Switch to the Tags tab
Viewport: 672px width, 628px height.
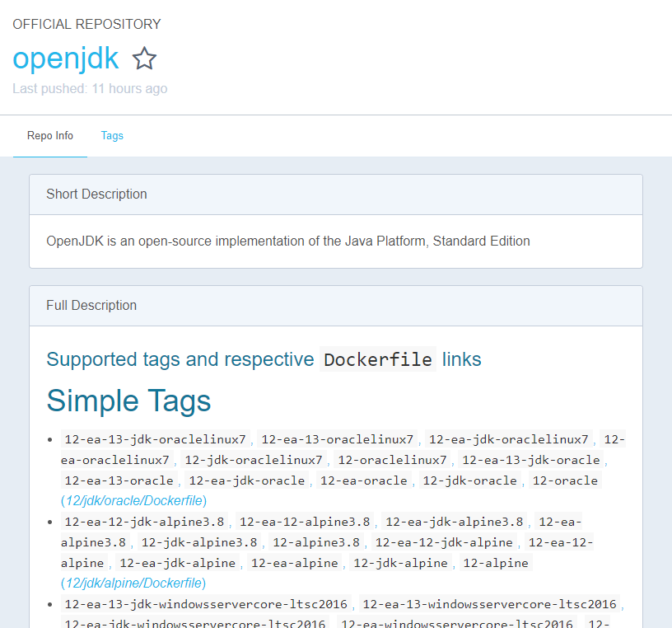tap(112, 136)
